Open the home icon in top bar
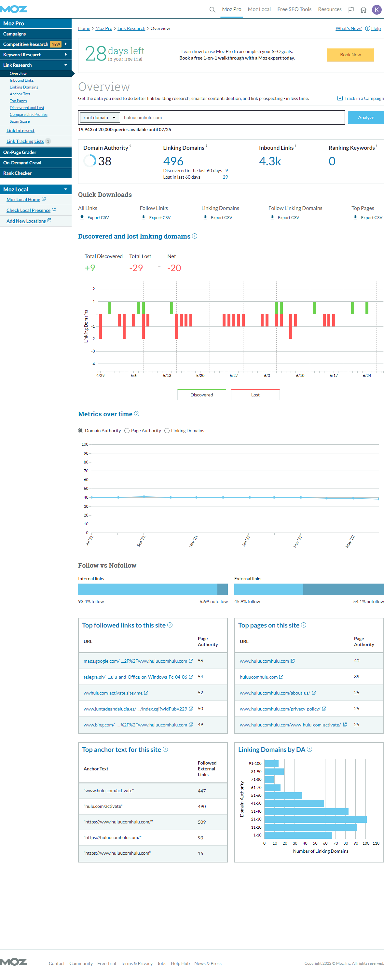The width and height of the screenshot is (384, 980). click(x=363, y=9)
